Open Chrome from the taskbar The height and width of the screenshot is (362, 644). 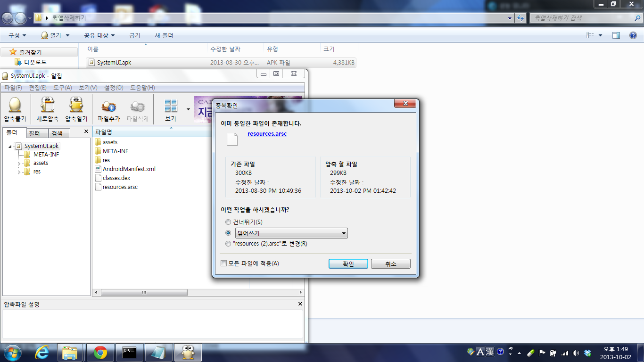[x=100, y=352]
